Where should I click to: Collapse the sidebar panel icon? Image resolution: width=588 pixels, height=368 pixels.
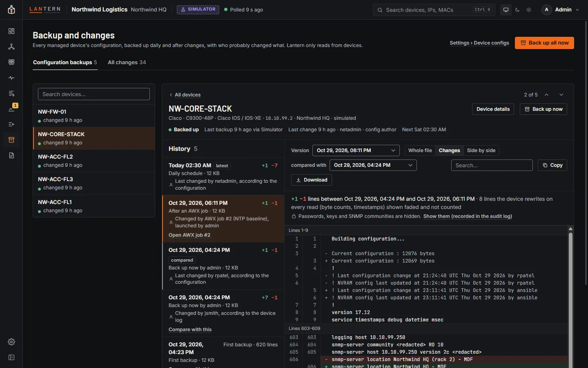tap(11, 357)
